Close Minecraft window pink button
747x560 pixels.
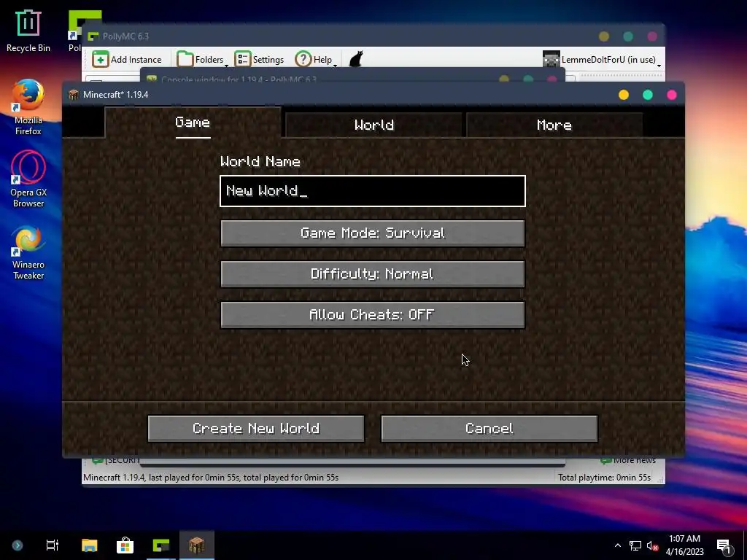click(672, 95)
